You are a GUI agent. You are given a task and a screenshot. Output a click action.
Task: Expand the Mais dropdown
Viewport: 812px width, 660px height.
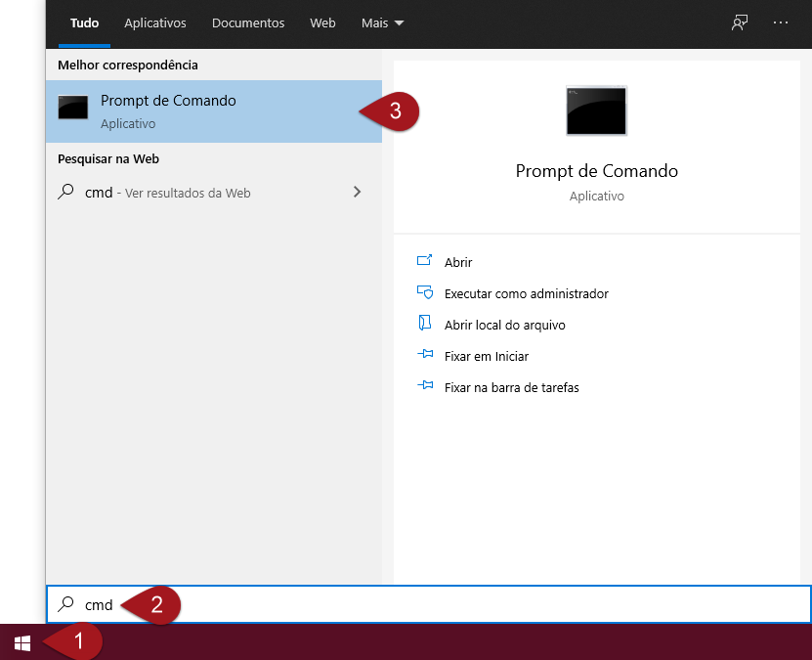382,22
